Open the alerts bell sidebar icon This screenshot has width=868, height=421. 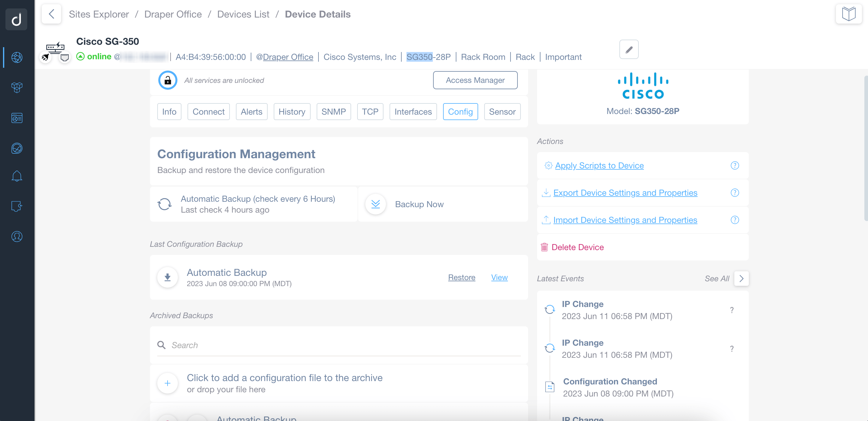[17, 176]
